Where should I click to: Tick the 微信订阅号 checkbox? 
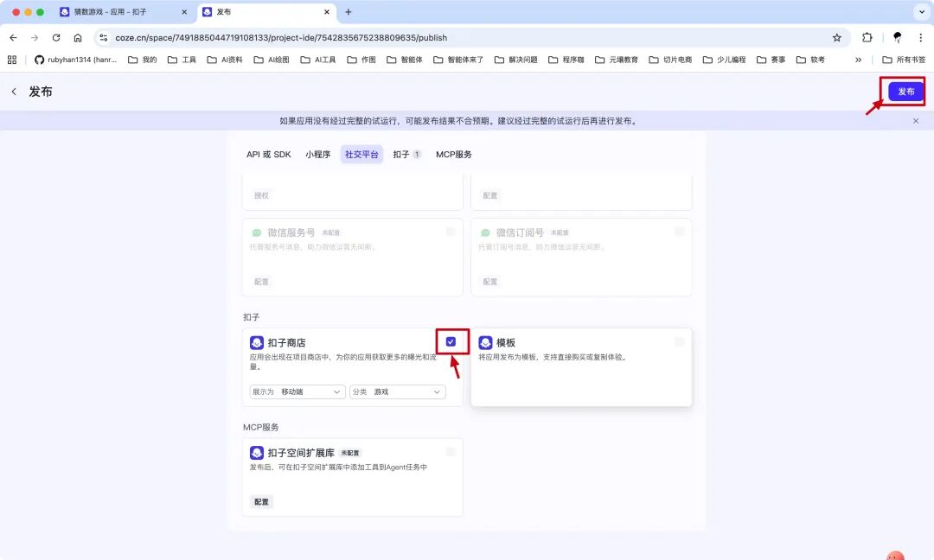pos(680,232)
